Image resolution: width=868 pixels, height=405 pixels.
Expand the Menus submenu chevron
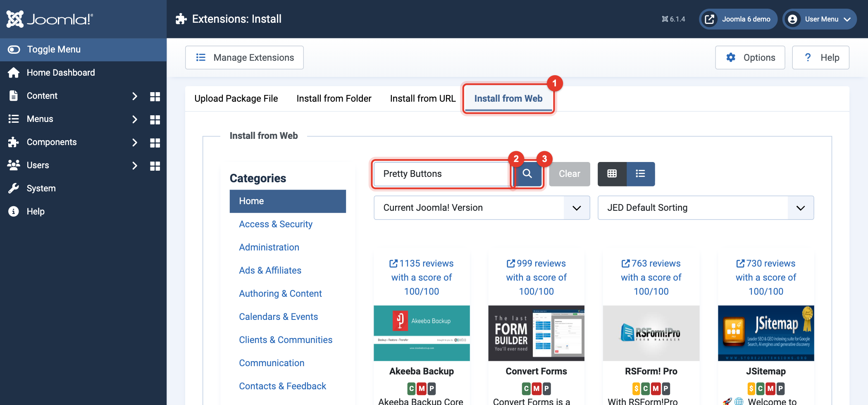[x=134, y=119]
